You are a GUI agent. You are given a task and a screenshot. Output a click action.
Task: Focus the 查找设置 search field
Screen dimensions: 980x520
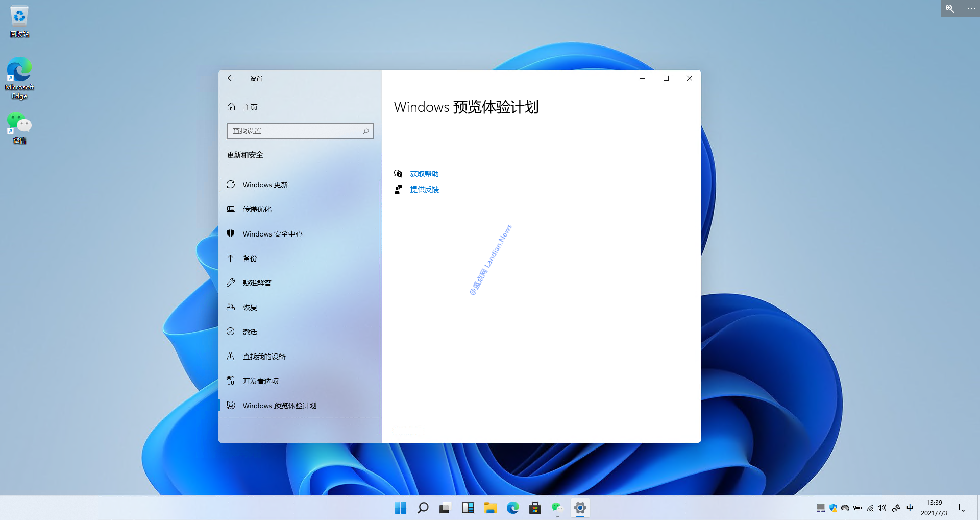tap(300, 131)
